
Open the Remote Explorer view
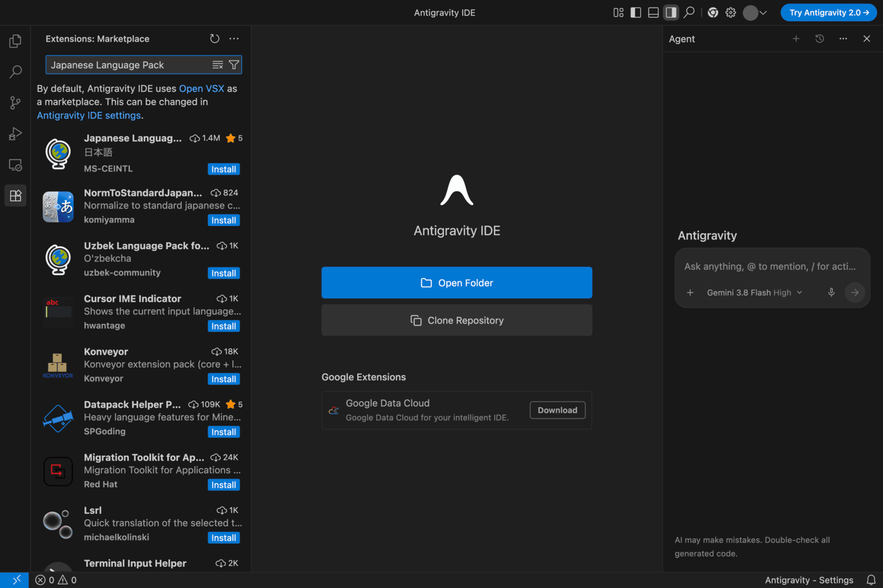pyautogui.click(x=15, y=164)
